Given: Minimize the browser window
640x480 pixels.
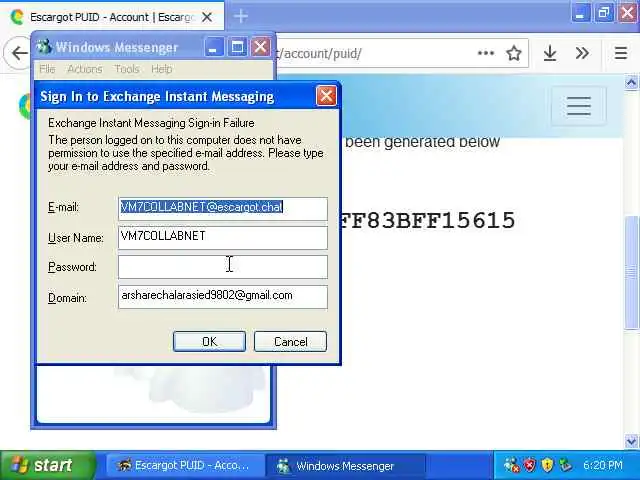Looking at the screenshot, I should [580, 13].
